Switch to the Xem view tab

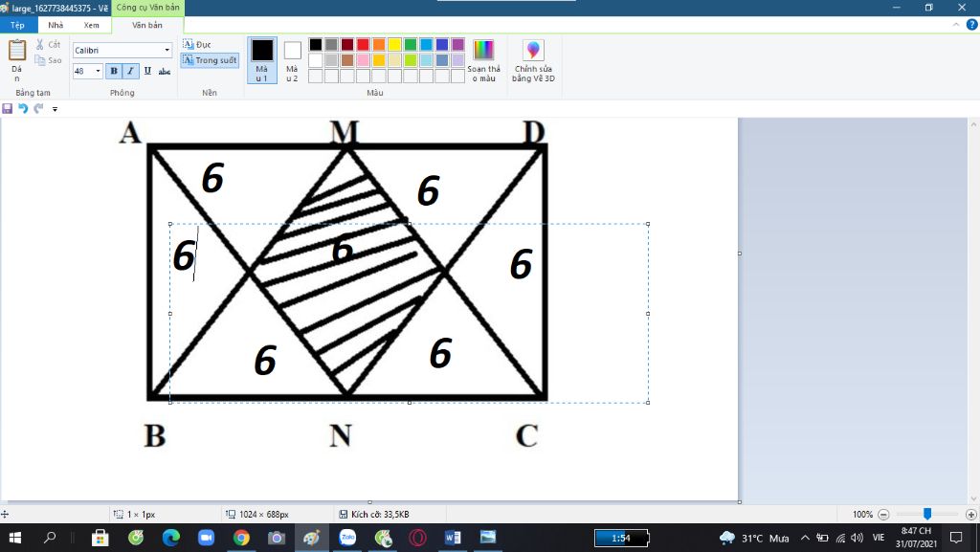(91, 25)
